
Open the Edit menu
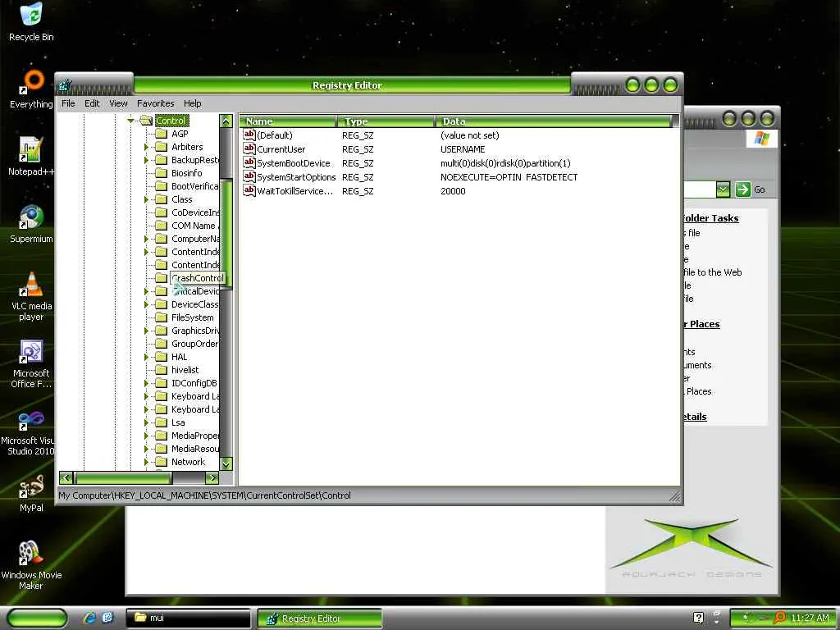click(92, 103)
